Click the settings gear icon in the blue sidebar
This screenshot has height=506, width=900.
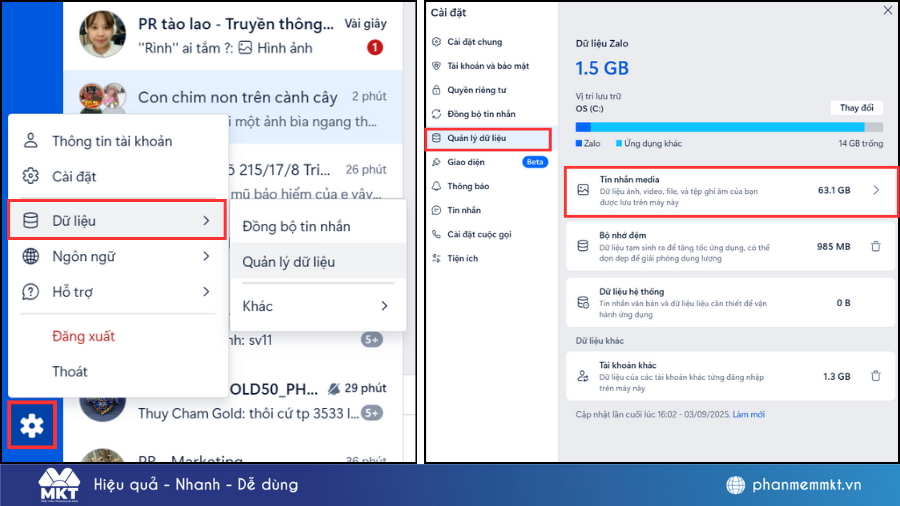tap(32, 426)
